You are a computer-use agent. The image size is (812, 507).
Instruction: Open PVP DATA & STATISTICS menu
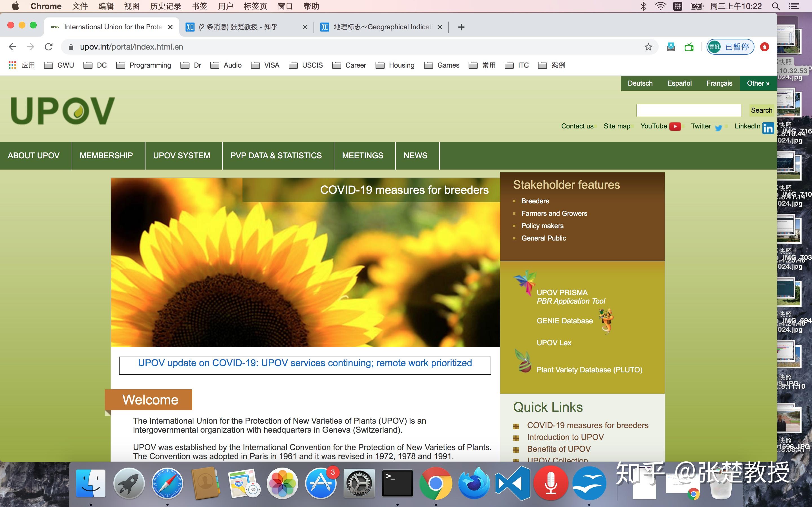[276, 155]
